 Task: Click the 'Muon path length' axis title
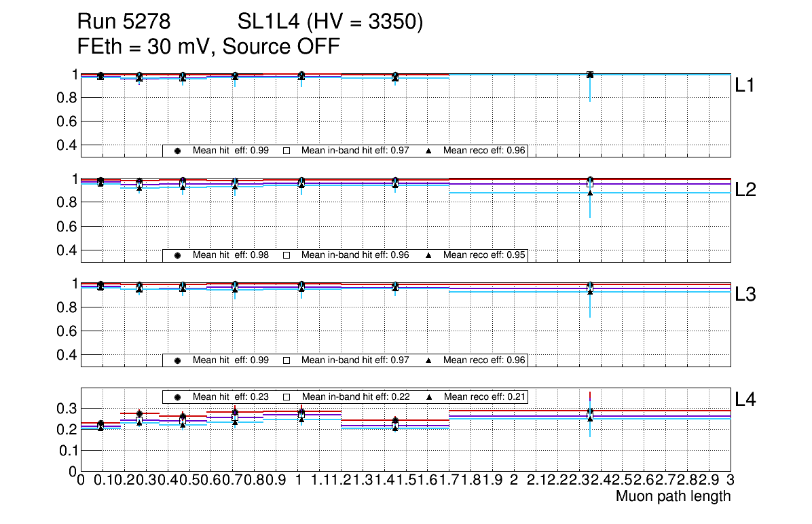[673, 496]
